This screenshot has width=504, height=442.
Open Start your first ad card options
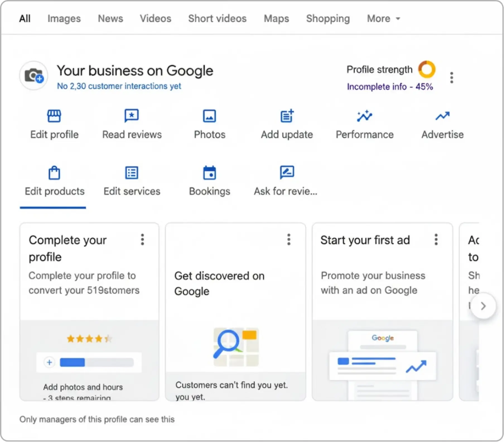pos(436,239)
